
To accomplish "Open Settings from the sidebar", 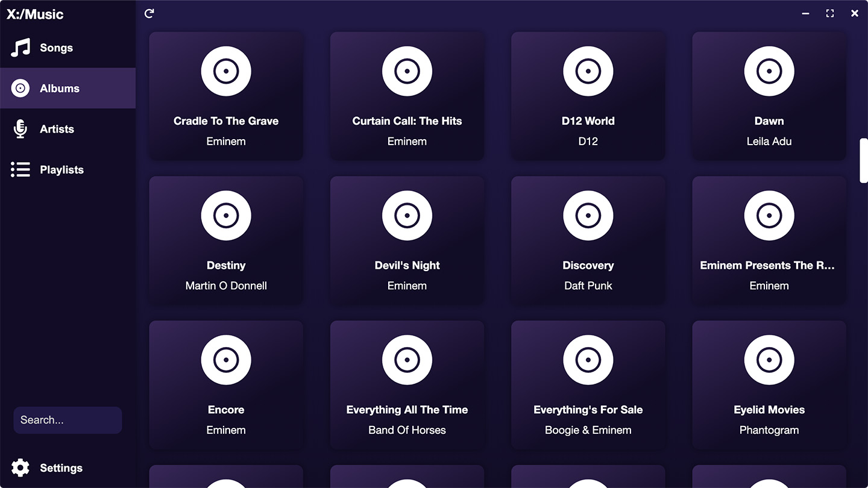I will [61, 468].
